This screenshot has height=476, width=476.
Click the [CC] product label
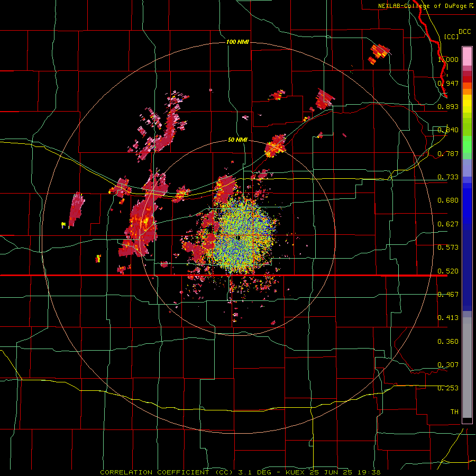click(451, 36)
